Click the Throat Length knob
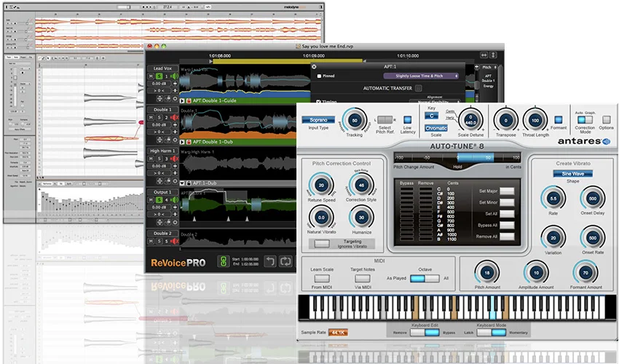Screen dimensions: 619x364 (x=535, y=120)
